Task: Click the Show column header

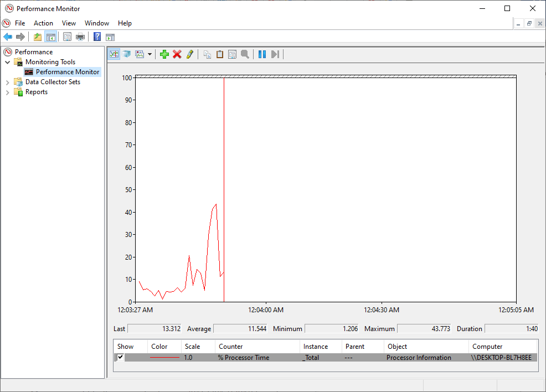Action: 131,347
